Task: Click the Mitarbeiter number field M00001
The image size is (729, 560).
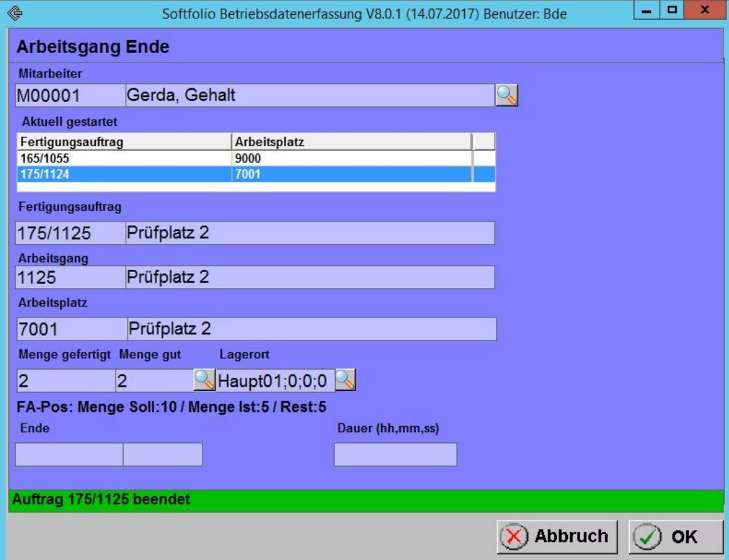Action: tap(69, 96)
